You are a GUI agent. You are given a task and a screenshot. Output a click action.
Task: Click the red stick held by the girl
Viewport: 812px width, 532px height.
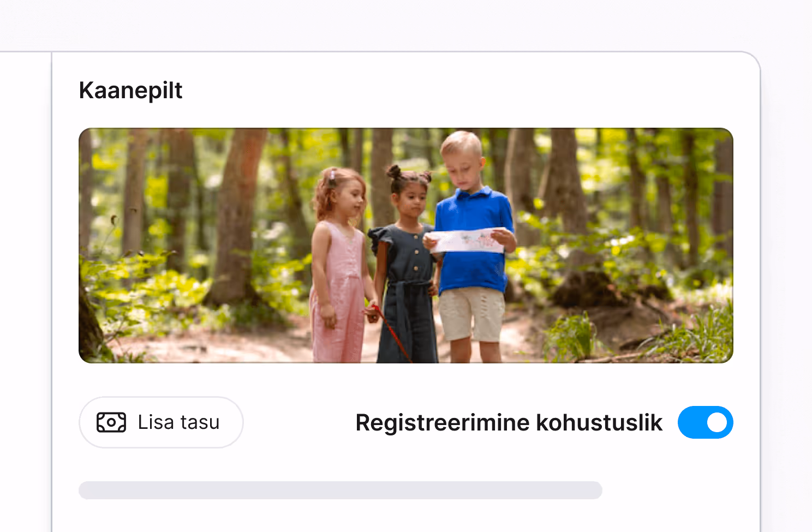click(392, 334)
